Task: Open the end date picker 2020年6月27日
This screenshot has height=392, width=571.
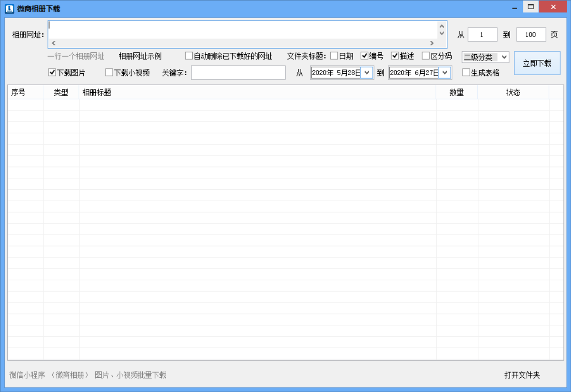Action: [x=444, y=72]
